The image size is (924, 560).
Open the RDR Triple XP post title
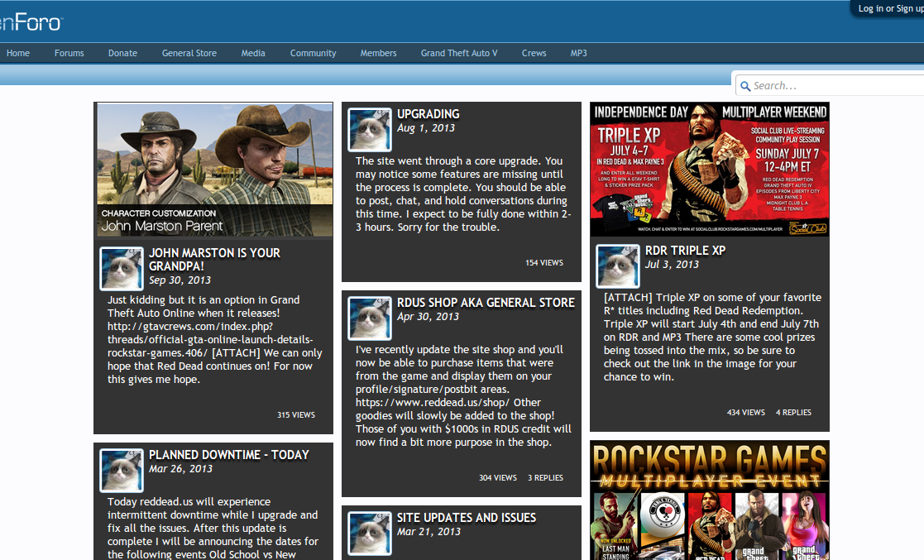pyautogui.click(x=685, y=251)
